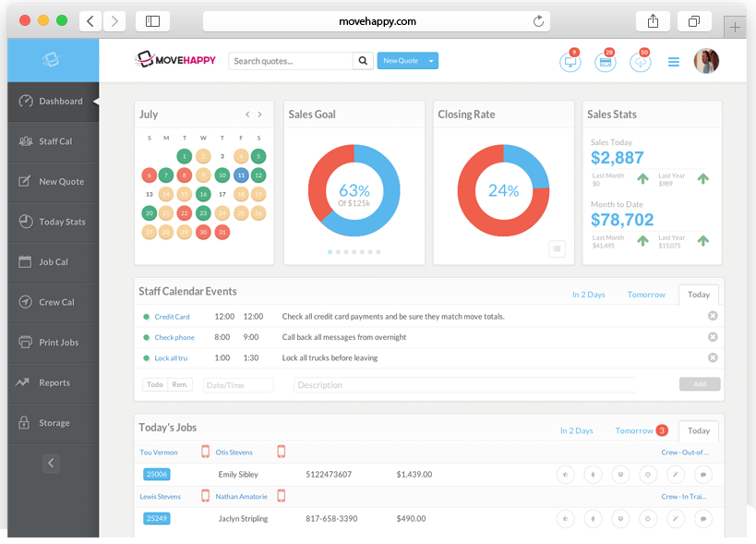
Task: Collapse the left sidebar with arrow button
Action: (x=51, y=463)
